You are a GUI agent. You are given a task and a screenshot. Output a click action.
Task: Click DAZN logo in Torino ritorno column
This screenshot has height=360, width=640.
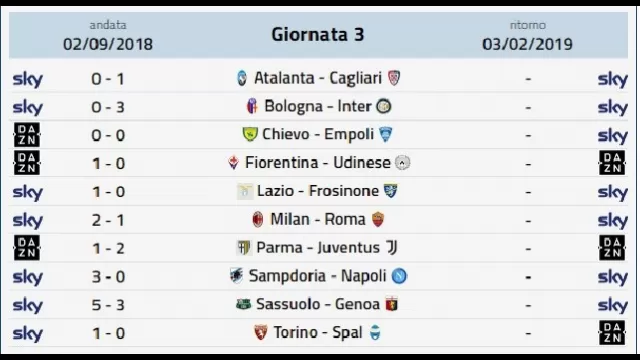click(x=612, y=333)
